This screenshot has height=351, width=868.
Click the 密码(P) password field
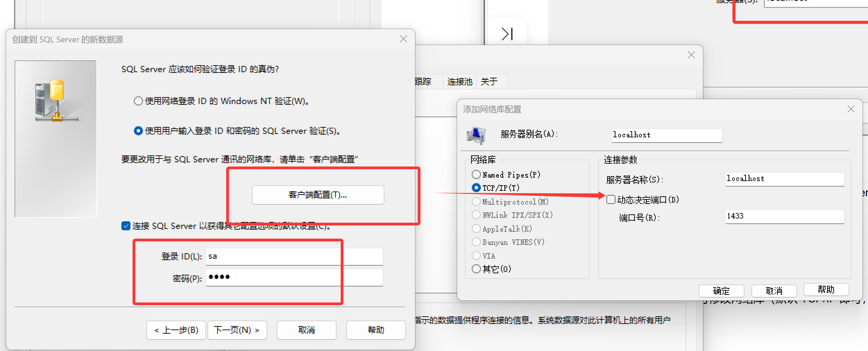point(294,277)
